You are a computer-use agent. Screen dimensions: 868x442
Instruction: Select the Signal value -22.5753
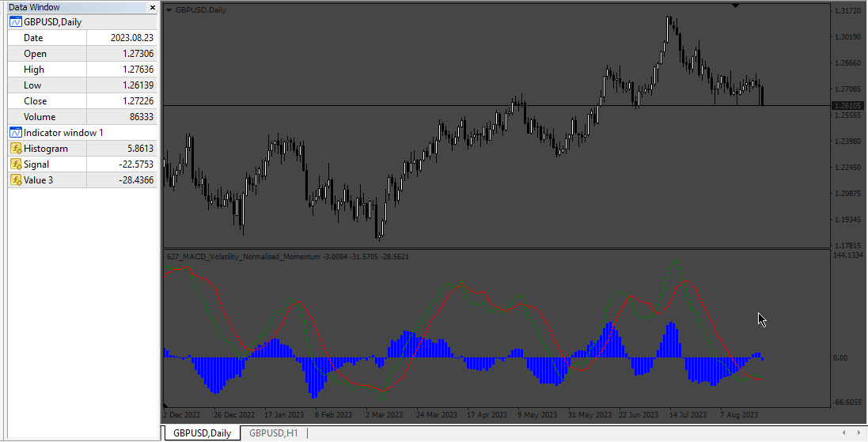136,164
